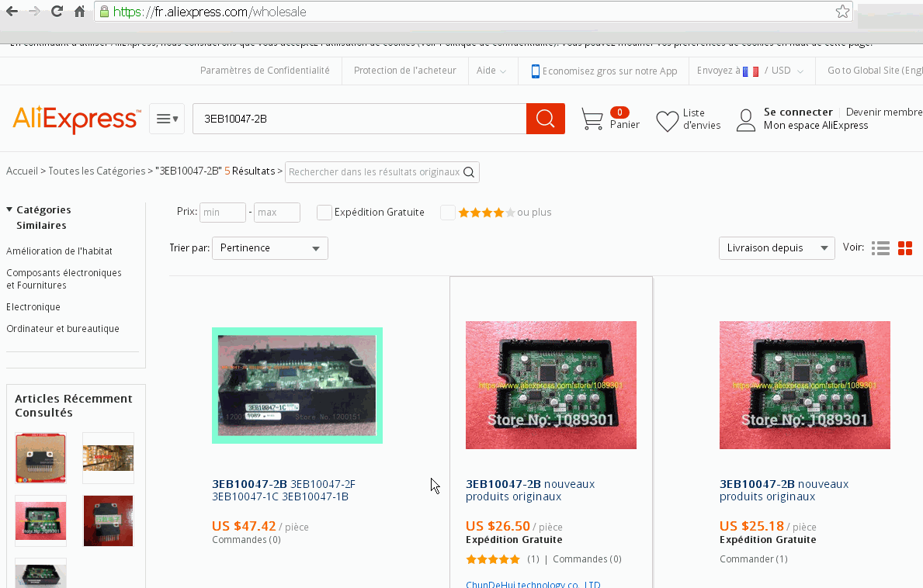
Task: Open the Trier par Pertinence dropdown
Action: (x=269, y=248)
